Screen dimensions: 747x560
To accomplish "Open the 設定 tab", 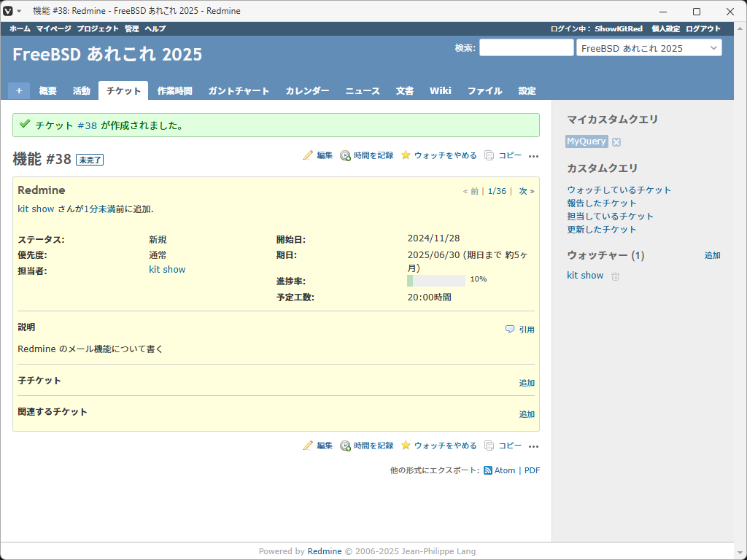I will pos(527,91).
